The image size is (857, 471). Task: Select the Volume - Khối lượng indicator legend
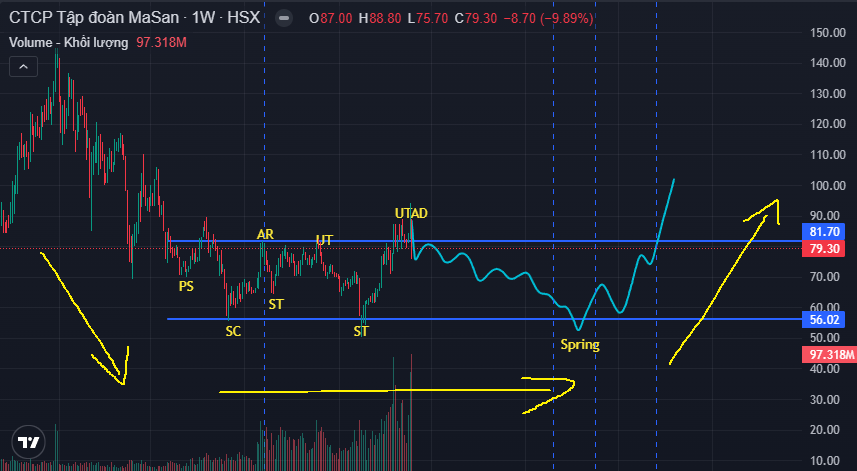pyautogui.click(x=68, y=43)
